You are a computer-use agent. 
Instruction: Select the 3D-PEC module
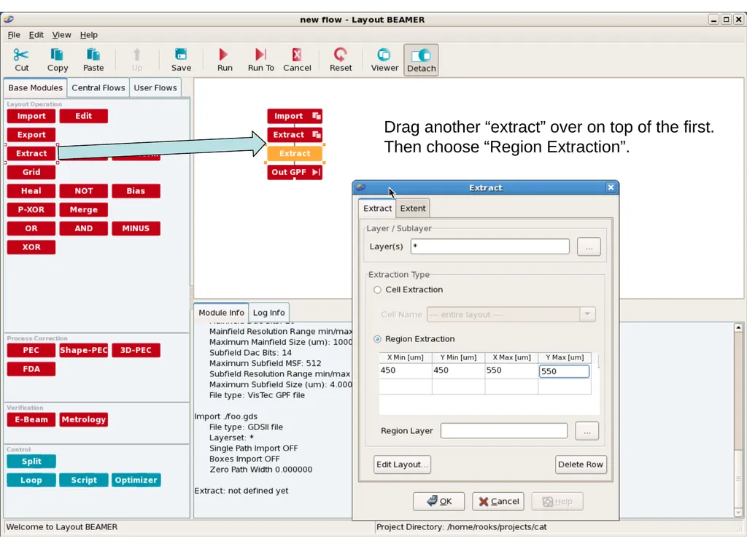[136, 350]
